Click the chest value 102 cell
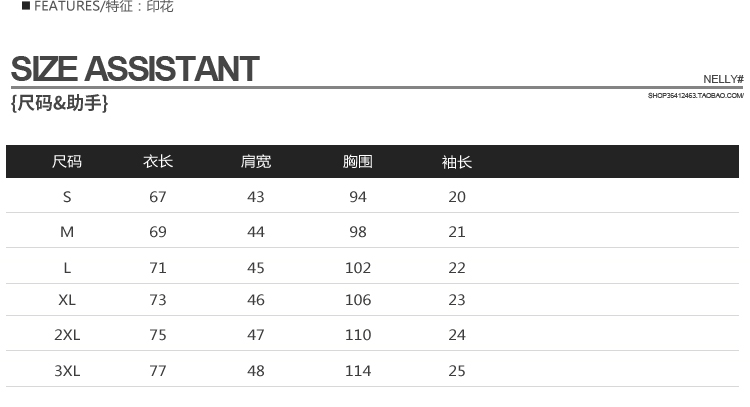This screenshot has height=407, width=750. (358, 268)
